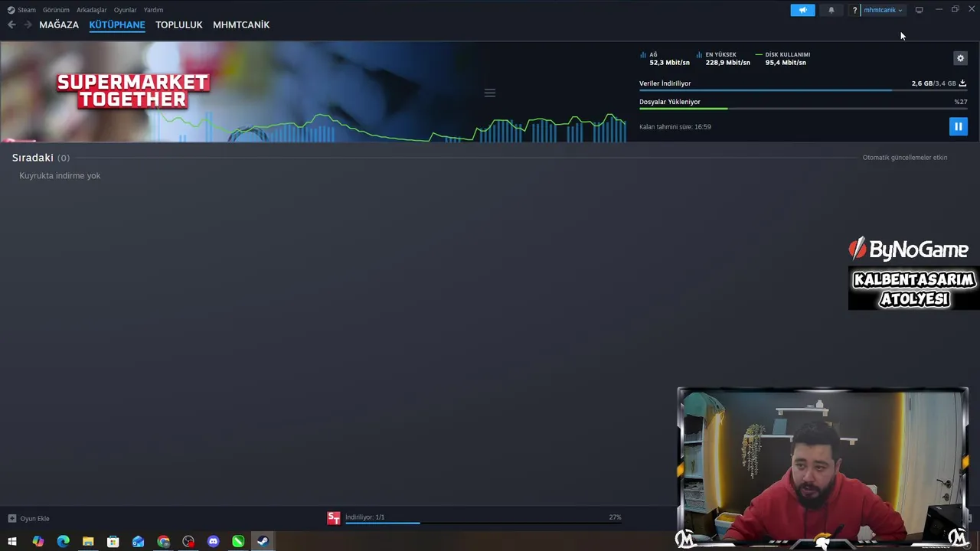Open Microsoft Edge from the taskbar
This screenshot has width=980, height=551.
tap(63, 542)
